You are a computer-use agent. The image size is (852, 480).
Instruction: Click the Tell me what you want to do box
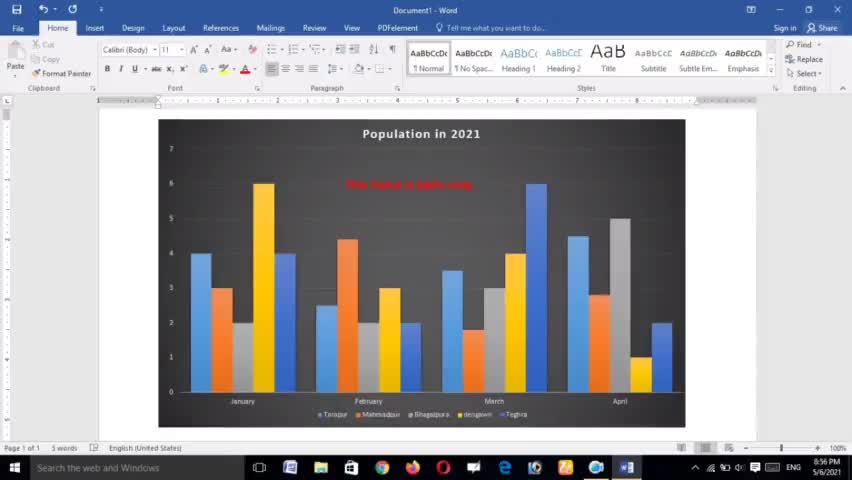(491, 28)
